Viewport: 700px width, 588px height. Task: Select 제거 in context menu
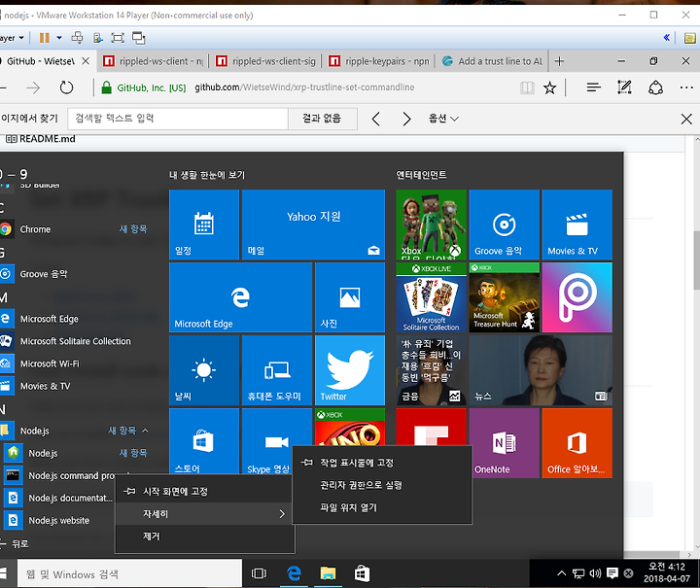tap(204, 536)
